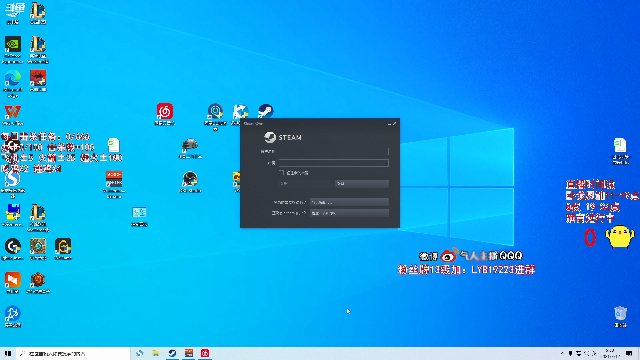Select PUBG helmet icon without the shield
The image size is (640, 360).
(x=190, y=148)
